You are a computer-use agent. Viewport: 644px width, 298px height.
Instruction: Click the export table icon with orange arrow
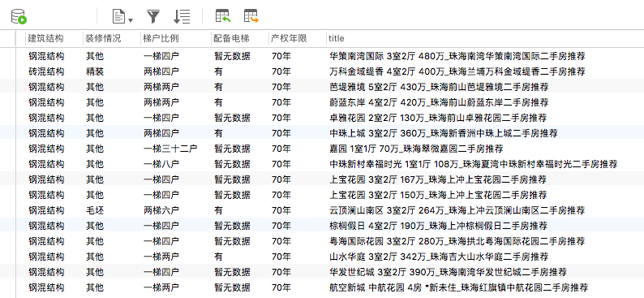251,16
